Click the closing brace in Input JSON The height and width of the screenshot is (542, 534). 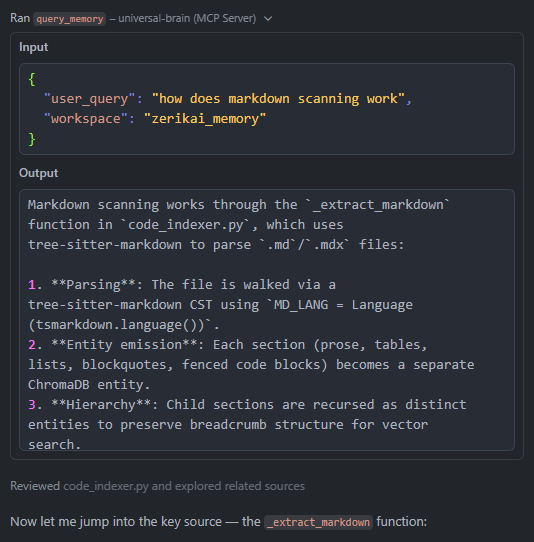[x=32, y=139]
